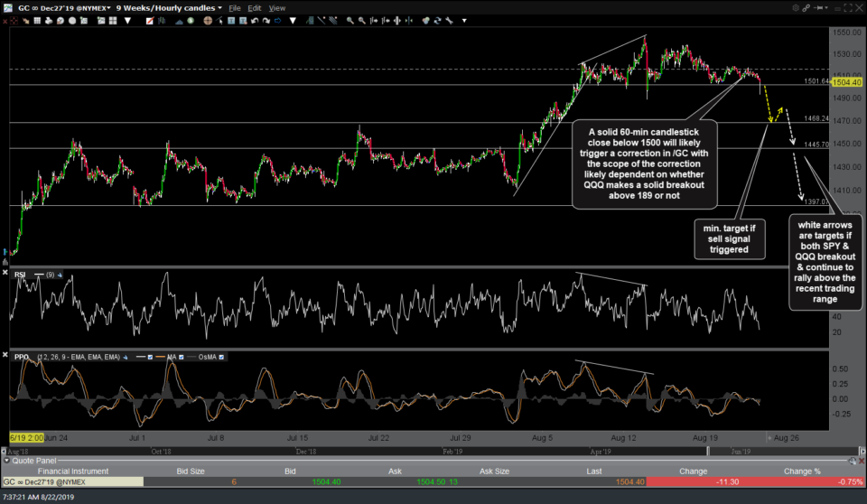Image resolution: width=867 pixels, height=504 pixels.
Task: Toggle the PPO MA line checkbox
Action: pos(182,357)
